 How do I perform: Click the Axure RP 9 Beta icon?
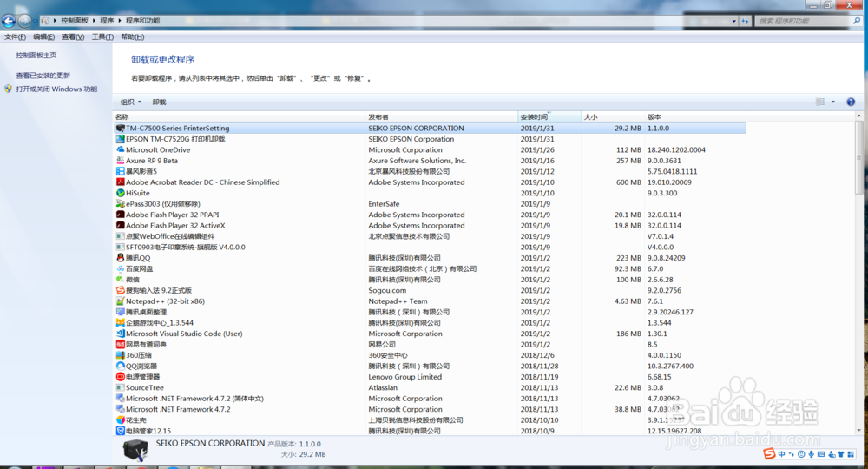[120, 161]
